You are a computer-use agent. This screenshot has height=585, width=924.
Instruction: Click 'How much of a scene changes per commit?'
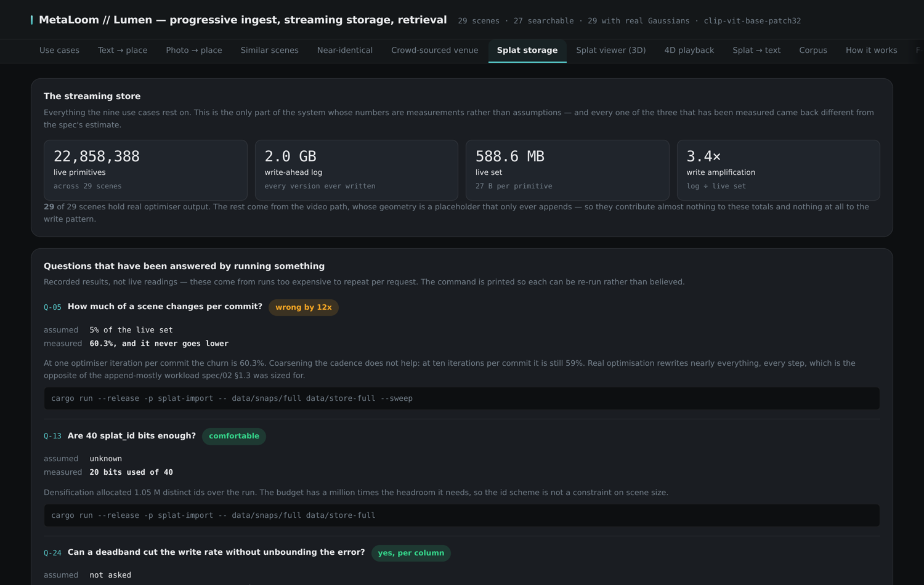pyautogui.click(x=165, y=307)
